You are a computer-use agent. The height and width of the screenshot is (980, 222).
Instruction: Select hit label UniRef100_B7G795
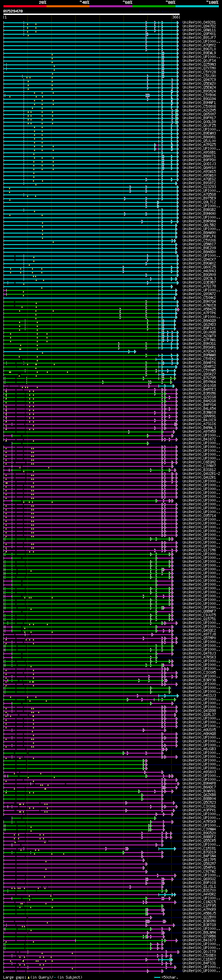[199, 378]
